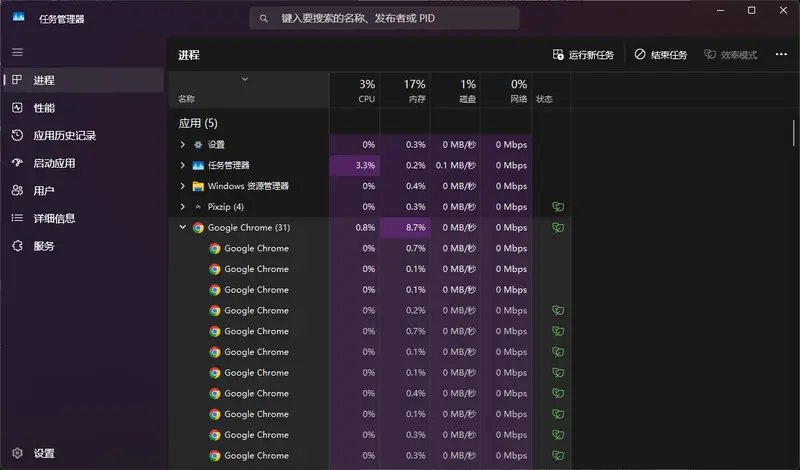Image resolution: width=800 pixels, height=470 pixels.
Task: Sort by the Network (网络) column header
Action: click(506, 90)
